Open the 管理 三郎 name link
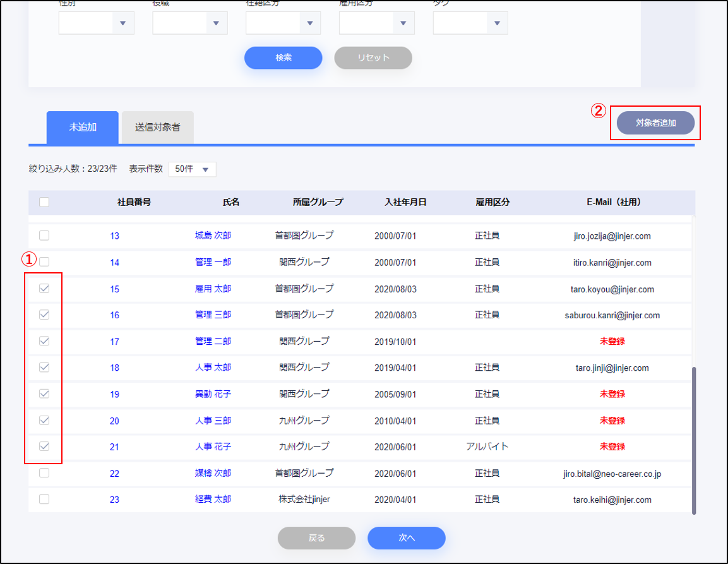Viewport: 728px width, 564px height. (x=213, y=315)
